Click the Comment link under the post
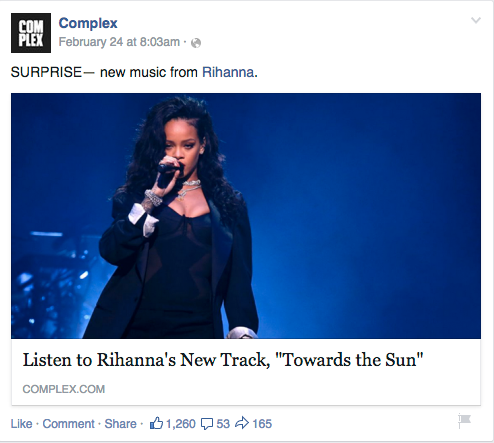This screenshot has width=494, height=443. pos(68,424)
